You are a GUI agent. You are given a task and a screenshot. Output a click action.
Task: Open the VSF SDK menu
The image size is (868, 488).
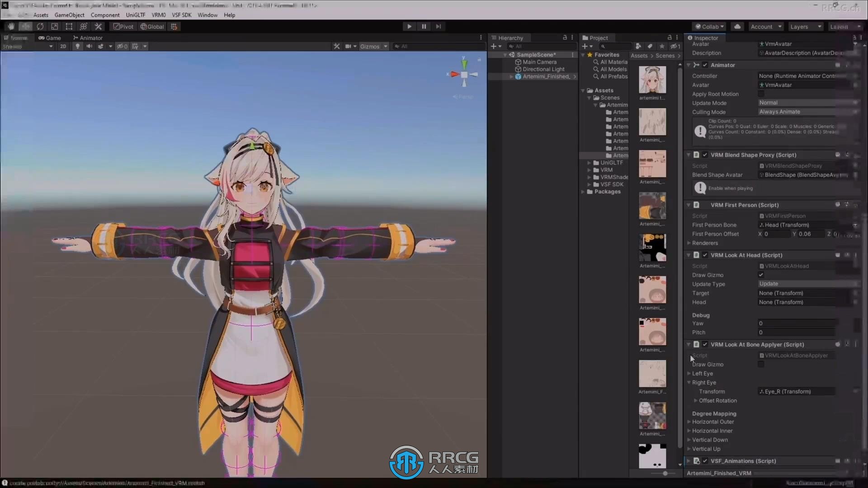182,15
